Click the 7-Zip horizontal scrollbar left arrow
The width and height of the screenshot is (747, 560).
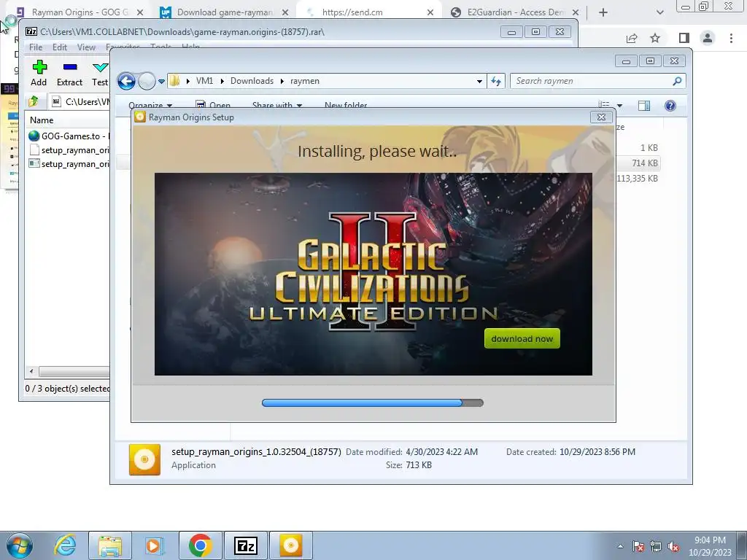[x=31, y=371]
